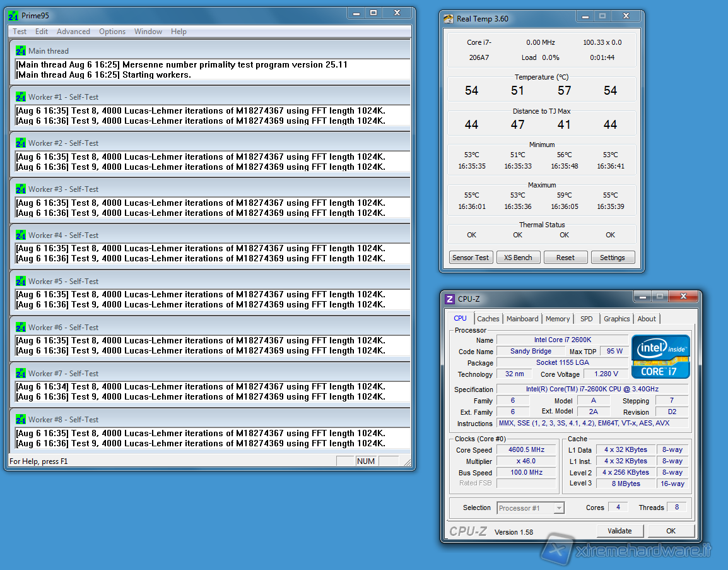Click the XS Bench button
Screen dimensions: 728x570
pos(518,258)
